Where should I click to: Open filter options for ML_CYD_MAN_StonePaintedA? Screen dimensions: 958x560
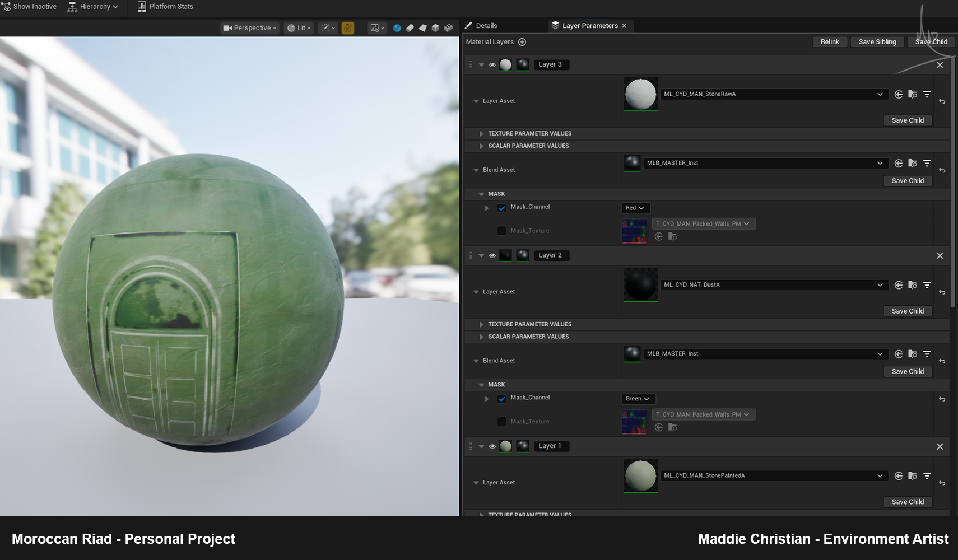(927, 476)
